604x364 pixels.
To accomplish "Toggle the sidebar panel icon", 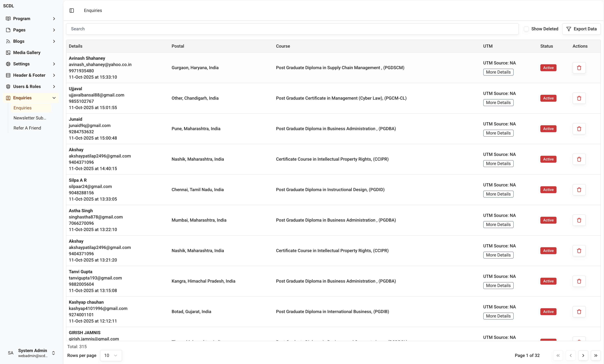I will coord(72,11).
